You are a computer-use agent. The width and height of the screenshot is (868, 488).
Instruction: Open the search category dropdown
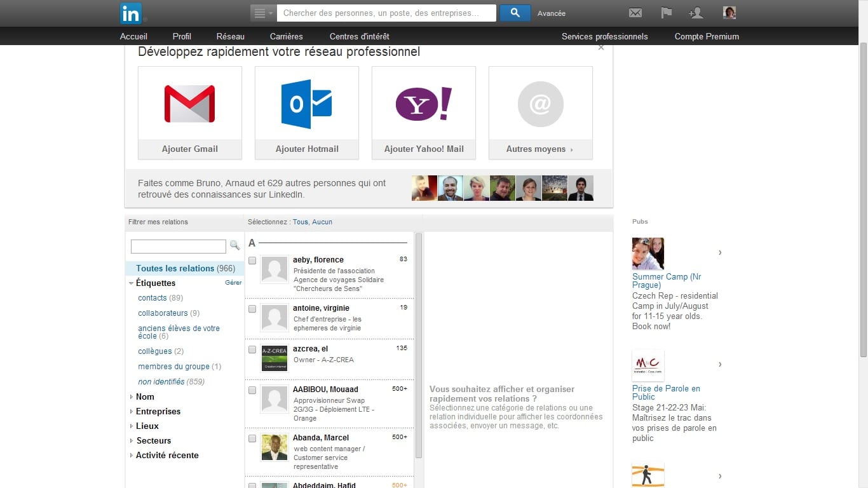point(263,13)
